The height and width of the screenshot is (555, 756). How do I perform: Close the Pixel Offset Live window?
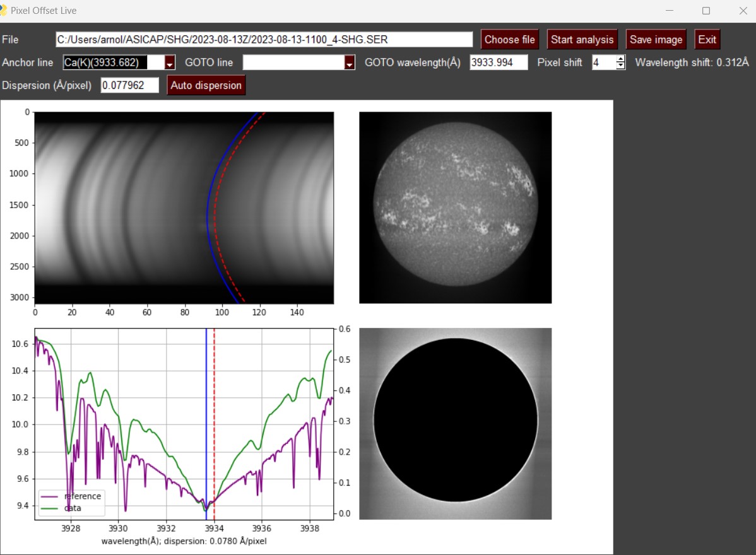743,11
